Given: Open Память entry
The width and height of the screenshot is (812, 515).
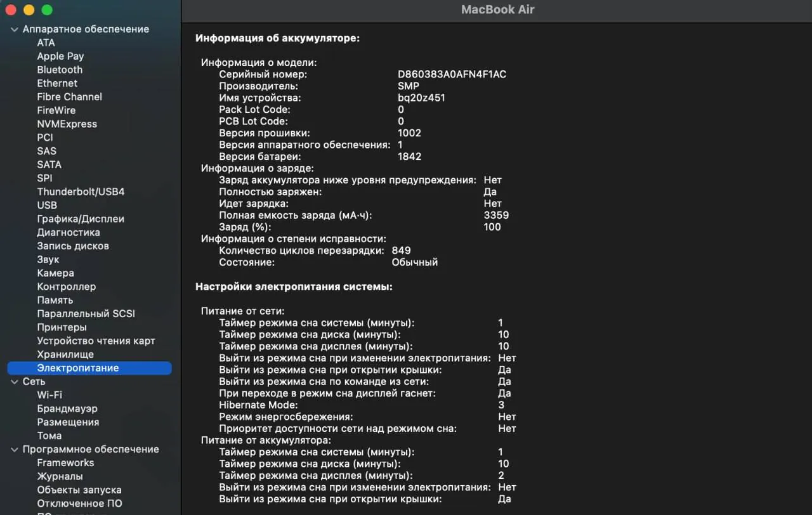Looking at the screenshot, I should click(55, 300).
